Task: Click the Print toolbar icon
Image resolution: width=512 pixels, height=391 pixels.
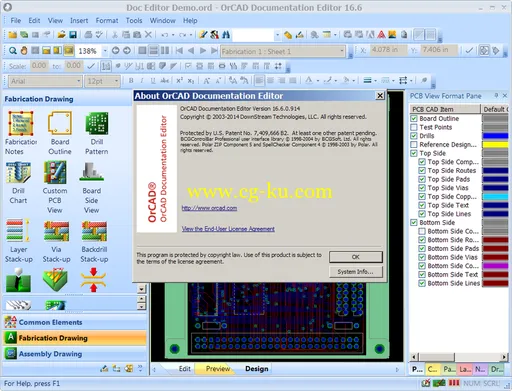Action: (x=88, y=34)
